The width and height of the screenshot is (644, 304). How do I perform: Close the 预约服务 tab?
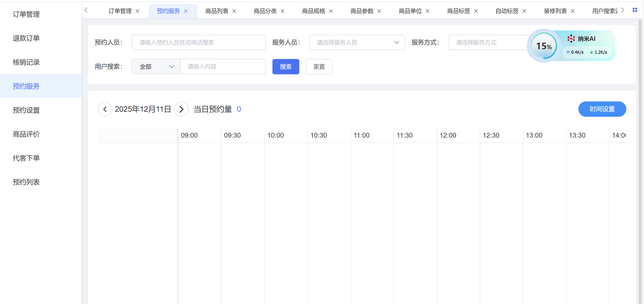coord(186,11)
